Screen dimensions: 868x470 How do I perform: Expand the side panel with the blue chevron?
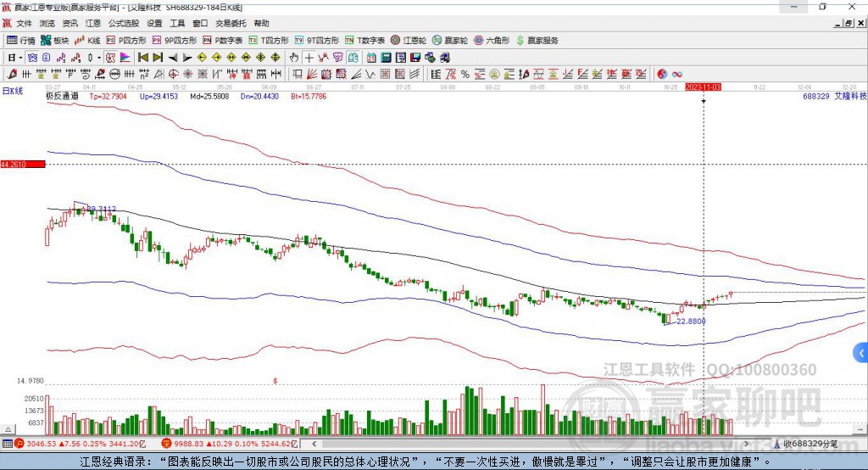tap(861, 353)
